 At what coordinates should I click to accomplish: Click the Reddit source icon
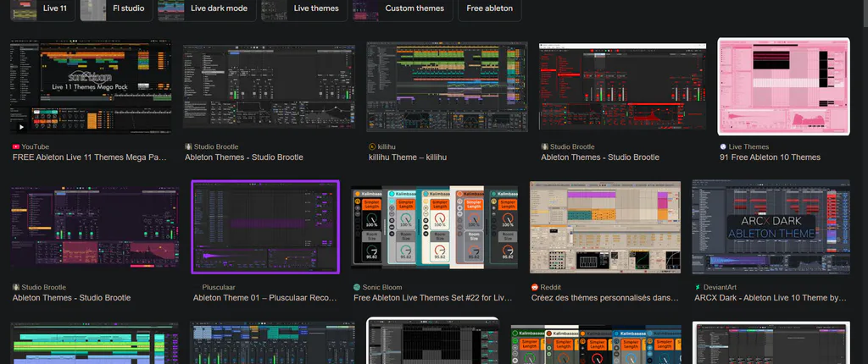tap(535, 287)
